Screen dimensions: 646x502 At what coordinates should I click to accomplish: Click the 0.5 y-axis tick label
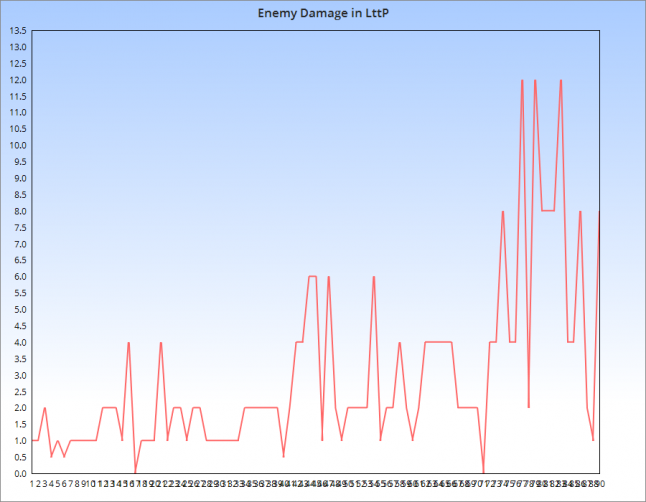pos(17,457)
